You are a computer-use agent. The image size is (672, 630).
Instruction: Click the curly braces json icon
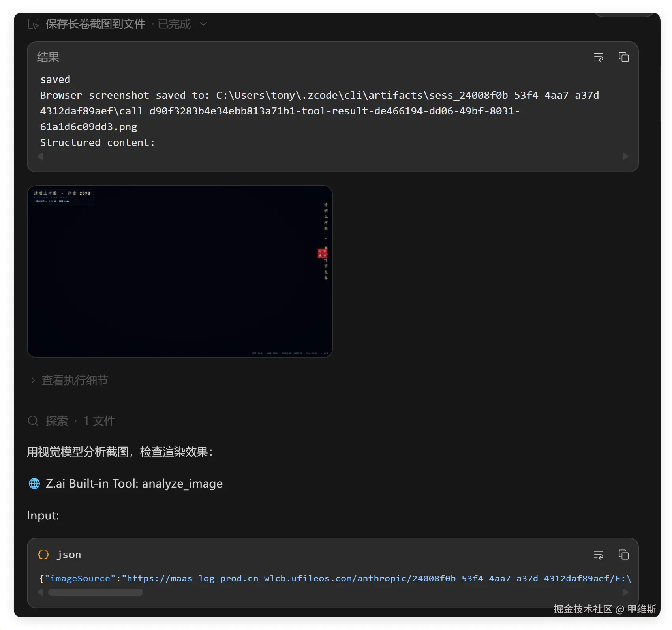43,555
